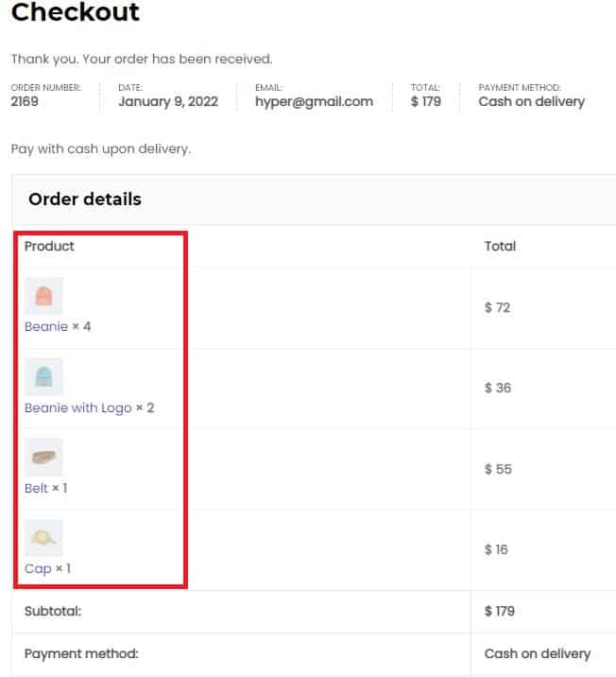Open the Beanie product link
Image resolution: width=616 pixels, height=677 pixels.
coord(46,326)
